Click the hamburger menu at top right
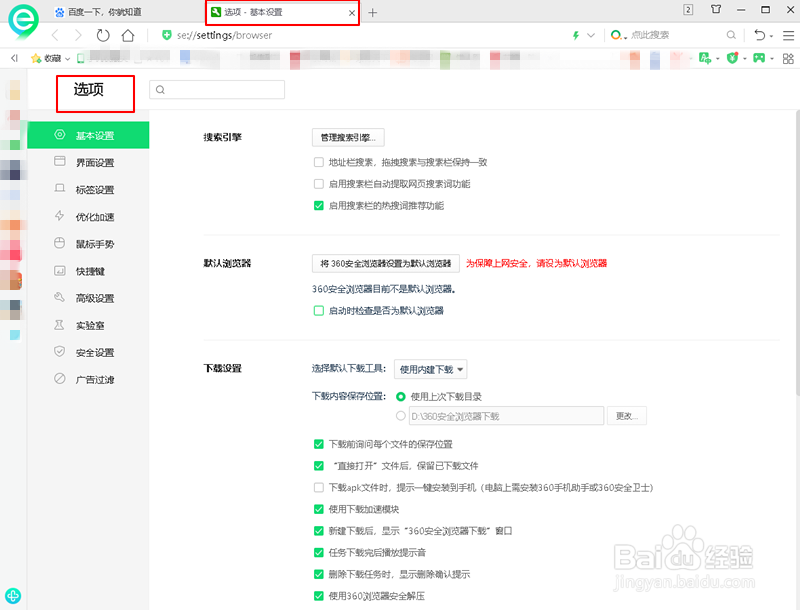800x610 pixels. point(788,35)
